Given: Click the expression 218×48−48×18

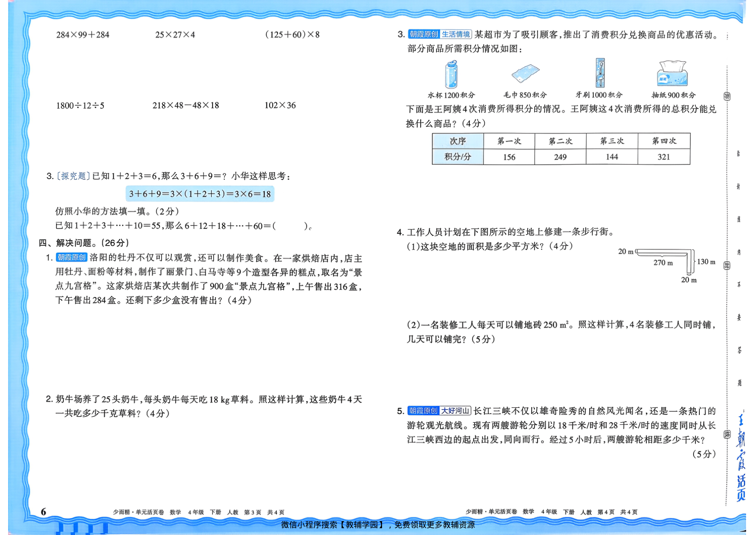Looking at the screenshot, I should 186,105.
